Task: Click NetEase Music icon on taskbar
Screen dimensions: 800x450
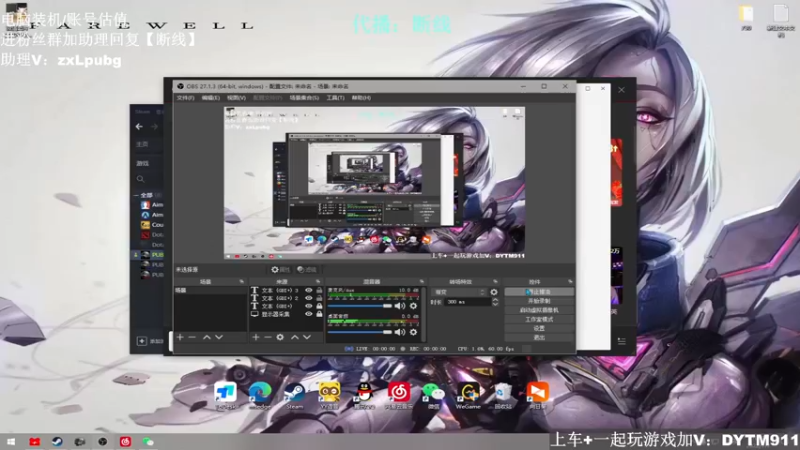Action: coord(126,442)
